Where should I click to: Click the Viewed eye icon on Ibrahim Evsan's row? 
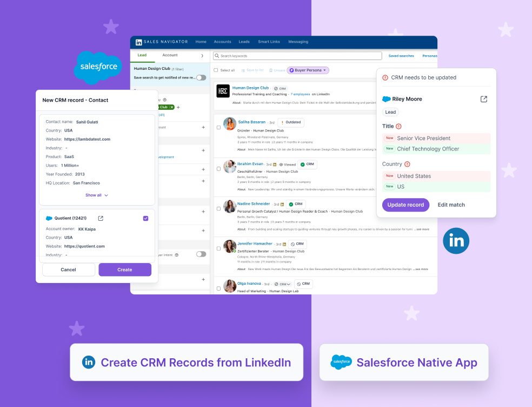point(281,165)
